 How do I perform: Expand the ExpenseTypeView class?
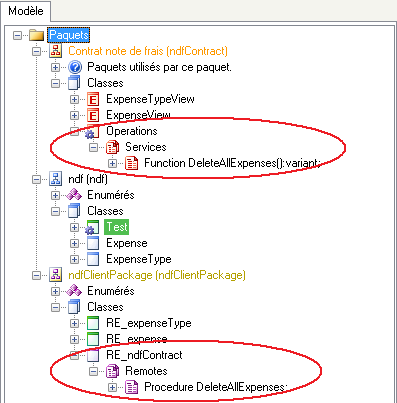74,99
